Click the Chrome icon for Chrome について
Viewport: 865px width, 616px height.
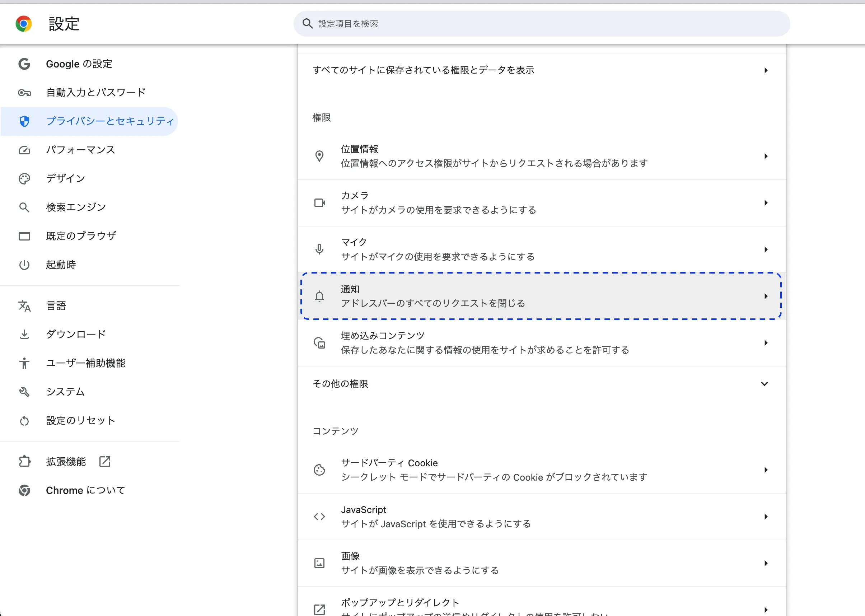[x=24, y=490]
